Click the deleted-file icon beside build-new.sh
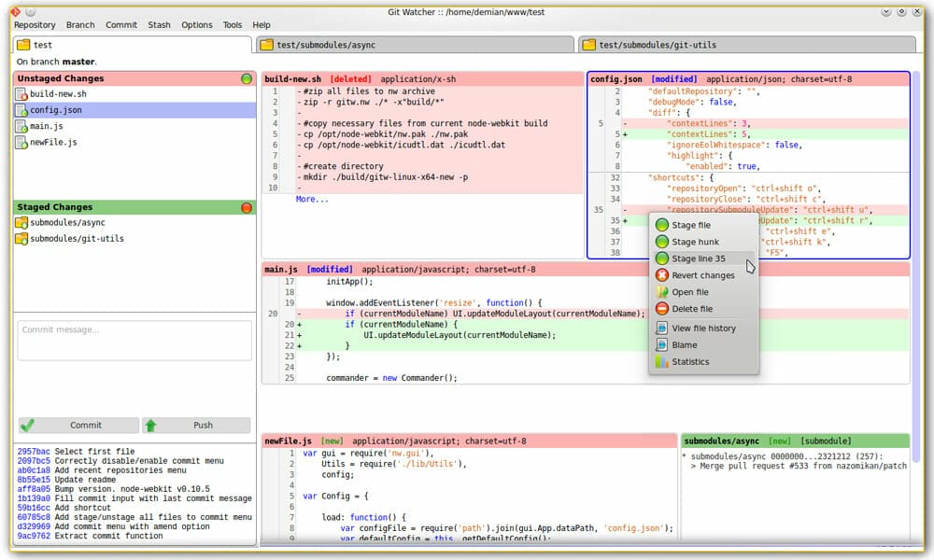The width and height of the screenshot is (934, 560). (23, 93)
